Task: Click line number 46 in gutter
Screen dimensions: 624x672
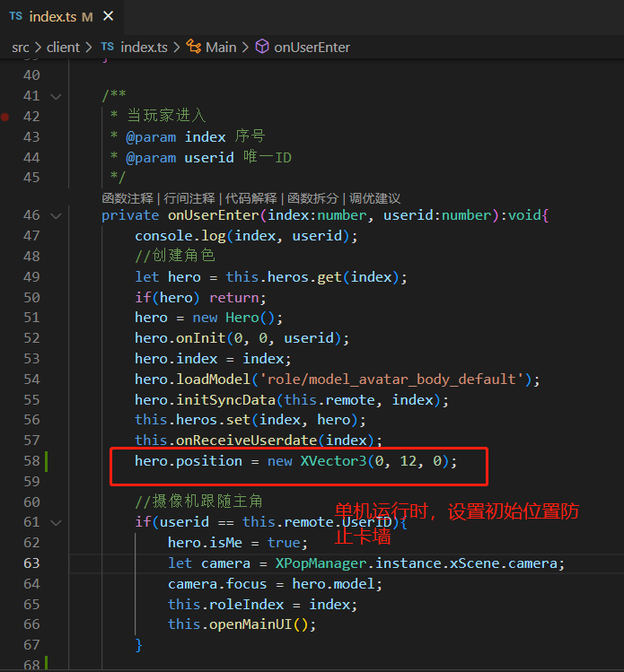Action: pyautogui.click(x=31, y=215)
